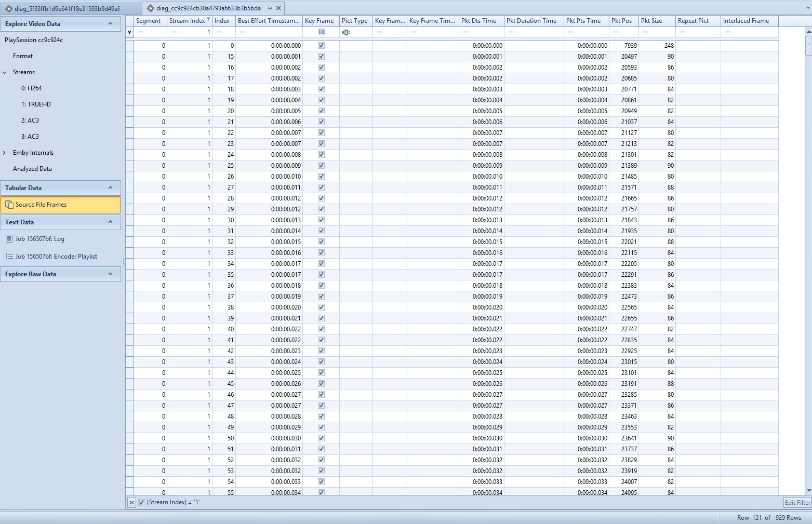This screenshot has width=812, height=524.
Task: Click the Stream Index column filter funnel icon
Action: coord(209,20)
